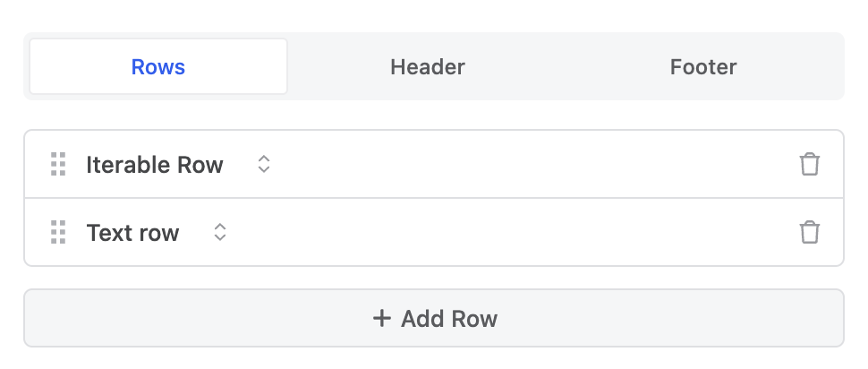Select the Iterable Row label text
This screenshot has height=369, width=868.
coord(155,165)
